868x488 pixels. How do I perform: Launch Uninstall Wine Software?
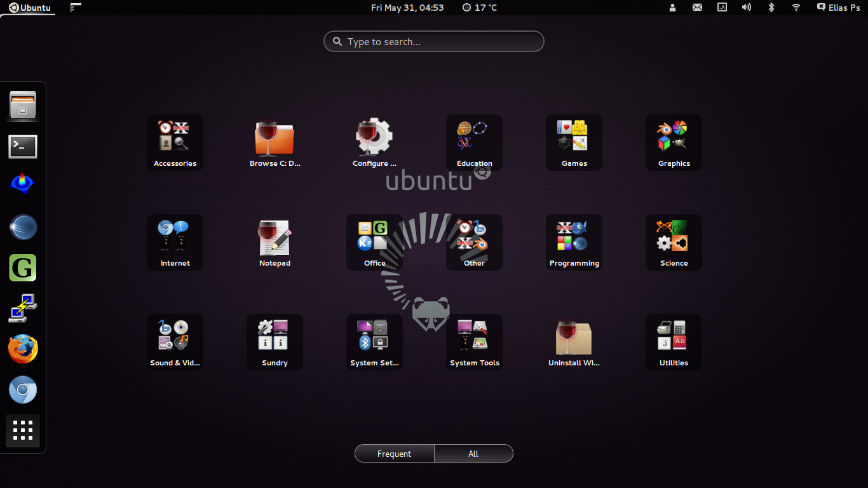[x=574, y=342]
